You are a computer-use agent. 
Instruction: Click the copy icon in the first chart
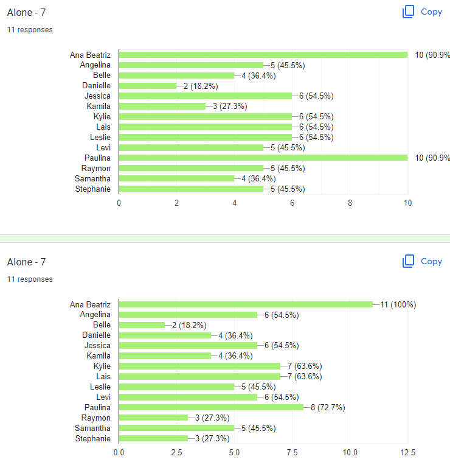408,12
